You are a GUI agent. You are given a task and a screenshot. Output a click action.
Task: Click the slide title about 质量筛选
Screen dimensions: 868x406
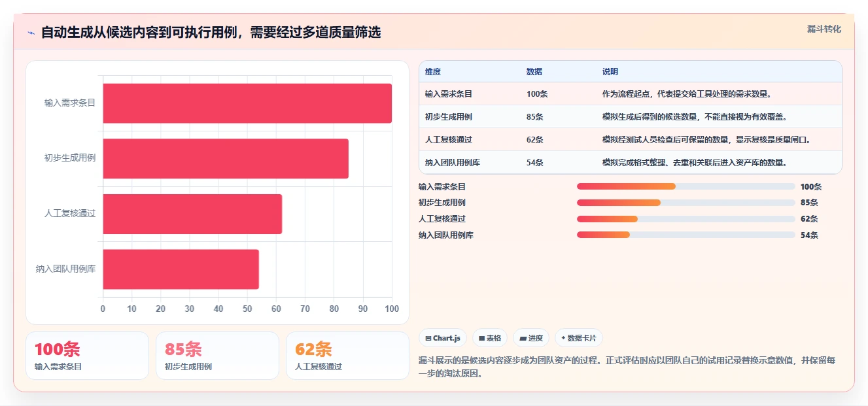click(211, 33)
